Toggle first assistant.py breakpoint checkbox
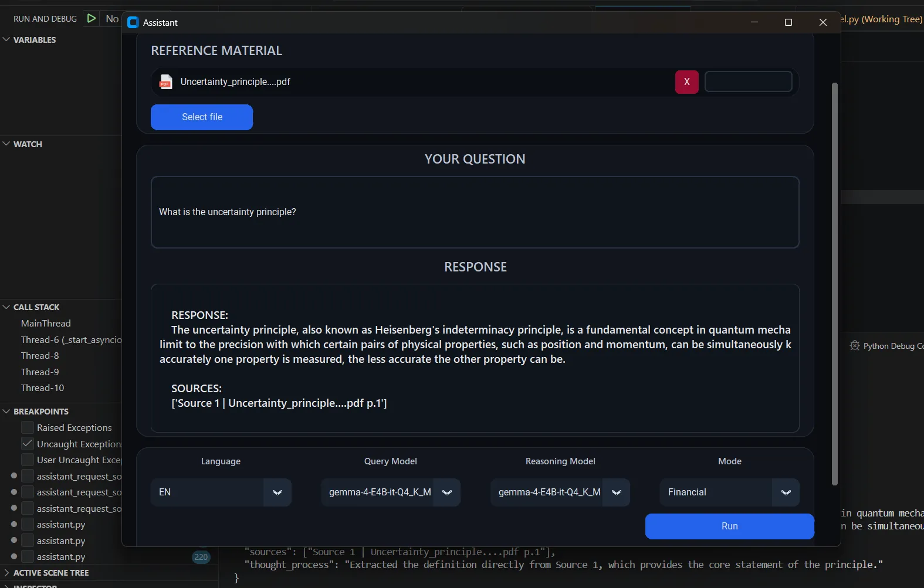924x588 pixels. (28, 524)
